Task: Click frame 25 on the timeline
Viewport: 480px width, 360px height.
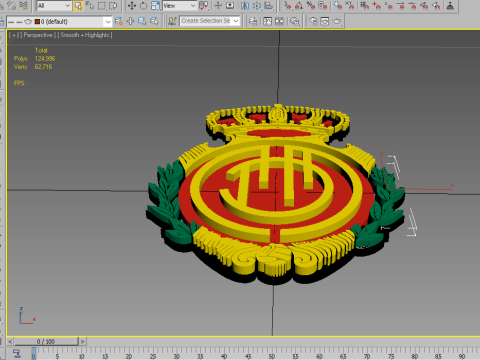Action: point(153,356)
